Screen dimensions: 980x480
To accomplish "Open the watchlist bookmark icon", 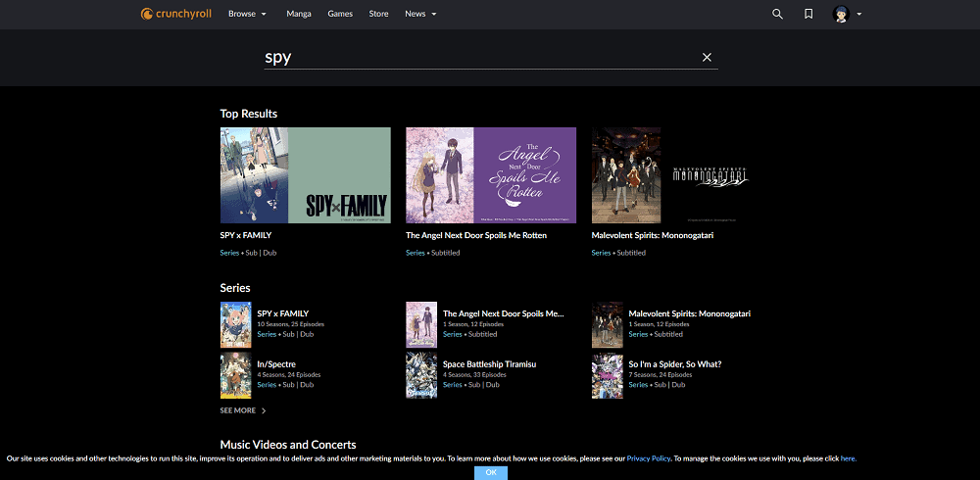I will coord(808,14).
